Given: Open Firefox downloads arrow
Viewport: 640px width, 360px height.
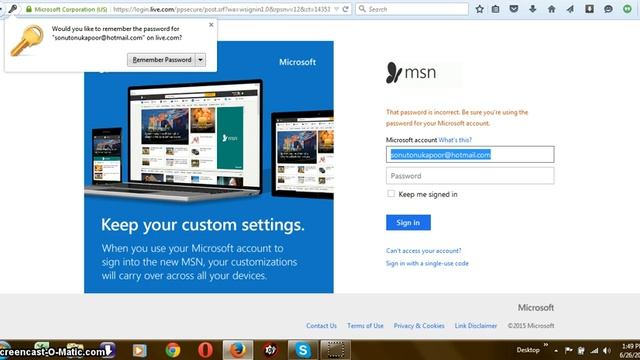Looking at the screenshot, I should pos(533,9).
